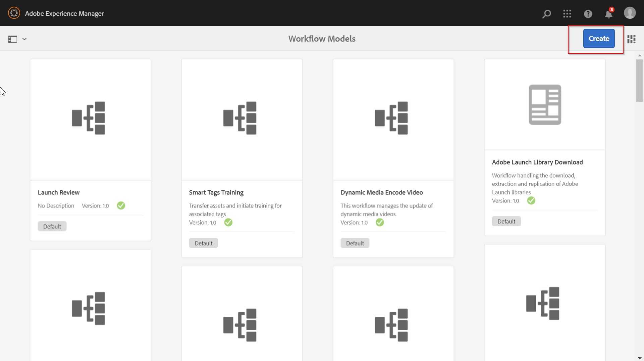
Task: Open the Adobe solutions app switcher grid
Action: pyautogui.click(x=567, y=14)
